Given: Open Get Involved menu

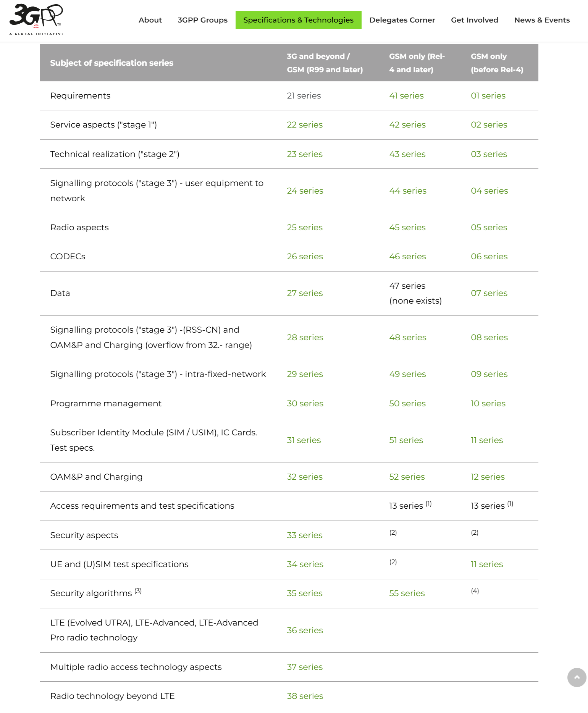Looking at the screenshot, I should (474, 20).
